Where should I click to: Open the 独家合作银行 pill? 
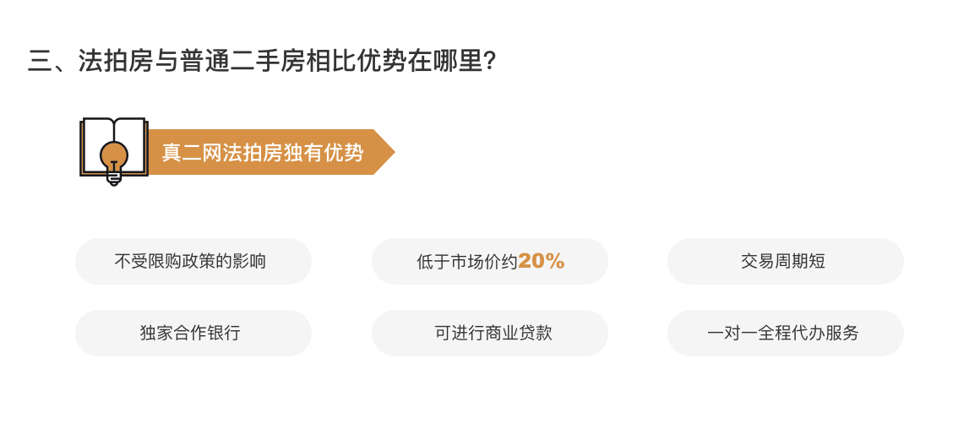click(193, 333)
